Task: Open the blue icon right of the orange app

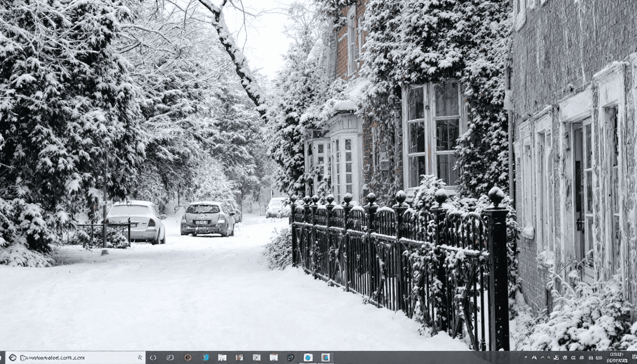Action: pos(205,357)
